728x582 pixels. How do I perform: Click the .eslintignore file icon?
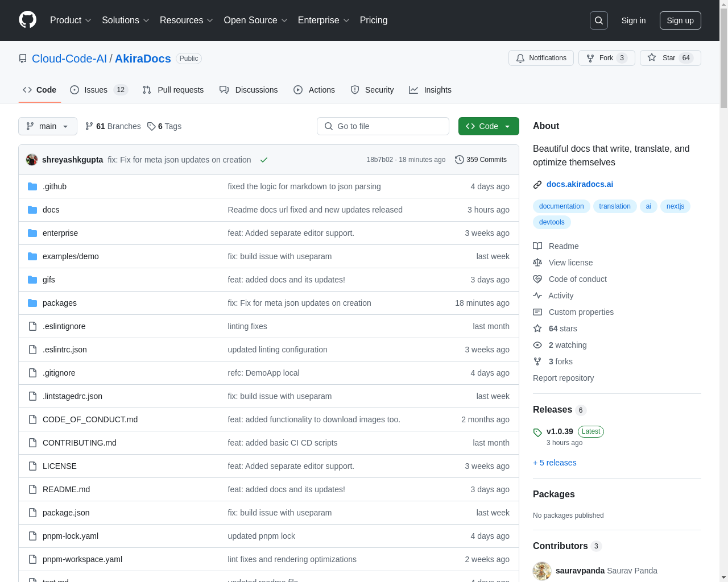[32, 326]
